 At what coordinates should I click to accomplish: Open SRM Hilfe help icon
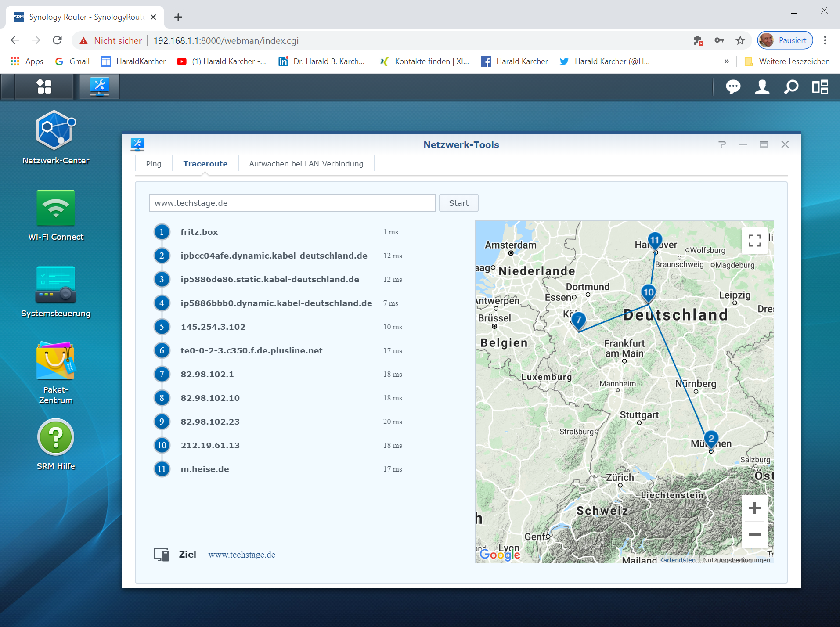pos(56,437)
